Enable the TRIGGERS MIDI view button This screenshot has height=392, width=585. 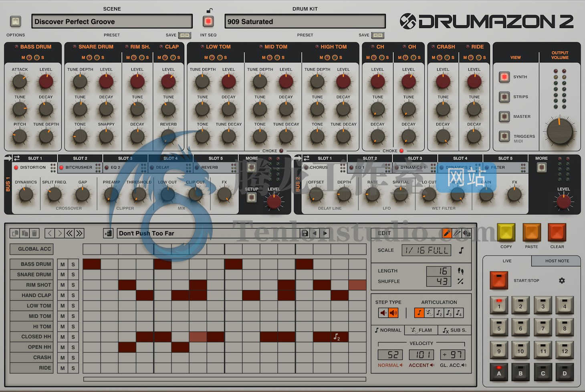[x=504, y=136]
